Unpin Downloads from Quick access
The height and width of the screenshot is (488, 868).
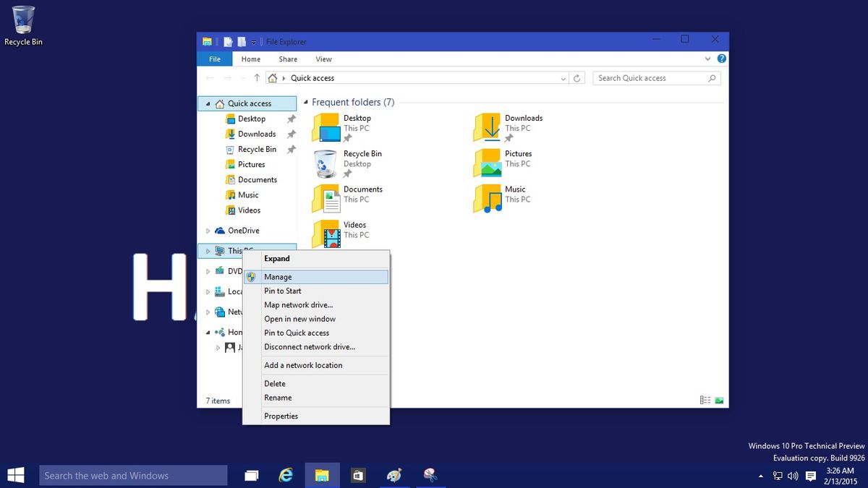[290, 134]
